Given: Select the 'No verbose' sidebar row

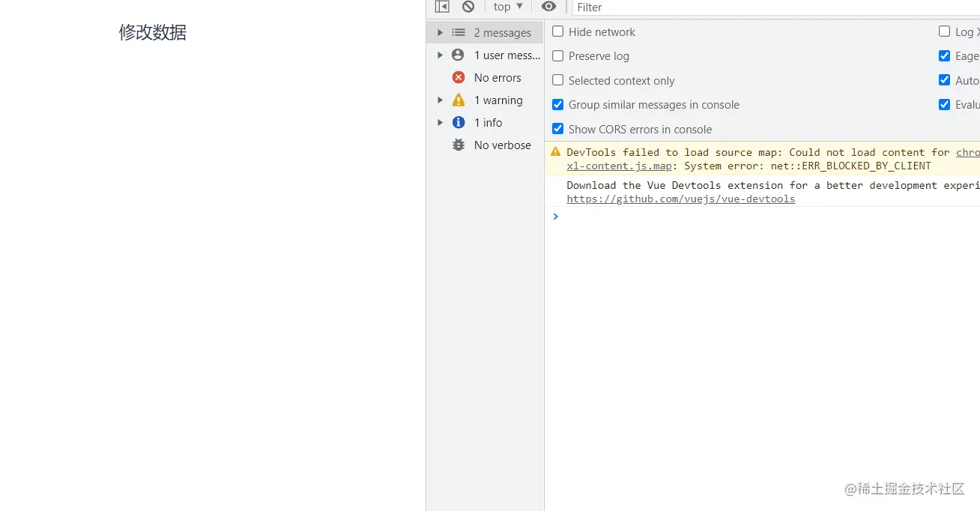Looking at the screenshot, I should 485,145.
